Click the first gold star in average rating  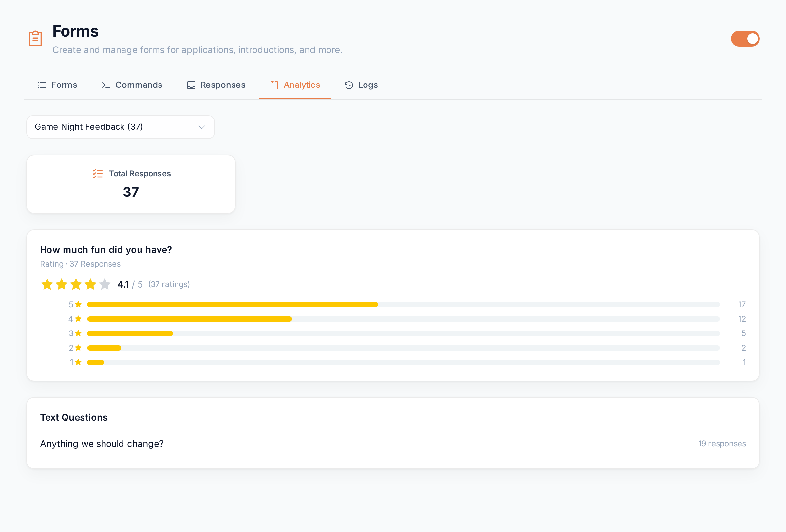(x=47, y=284)
